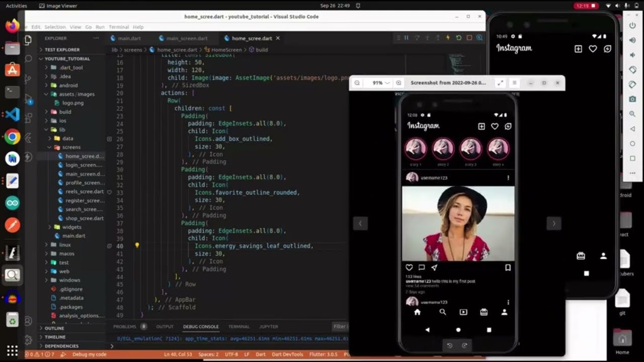The image size is (644, 362).
Task: Open the Run menu in menu bar
Action: pyautogui.click(x=100, y=27)
